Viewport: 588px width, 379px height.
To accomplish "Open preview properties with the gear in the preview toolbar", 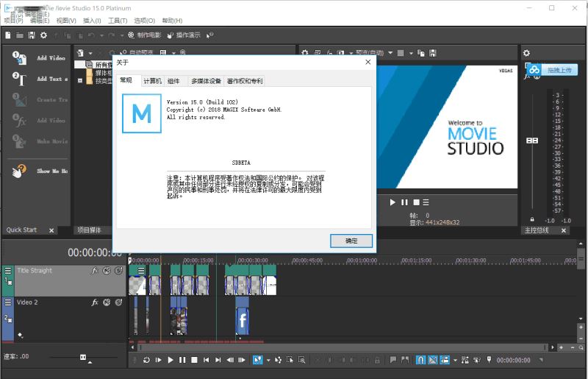I will coord(305,53).
